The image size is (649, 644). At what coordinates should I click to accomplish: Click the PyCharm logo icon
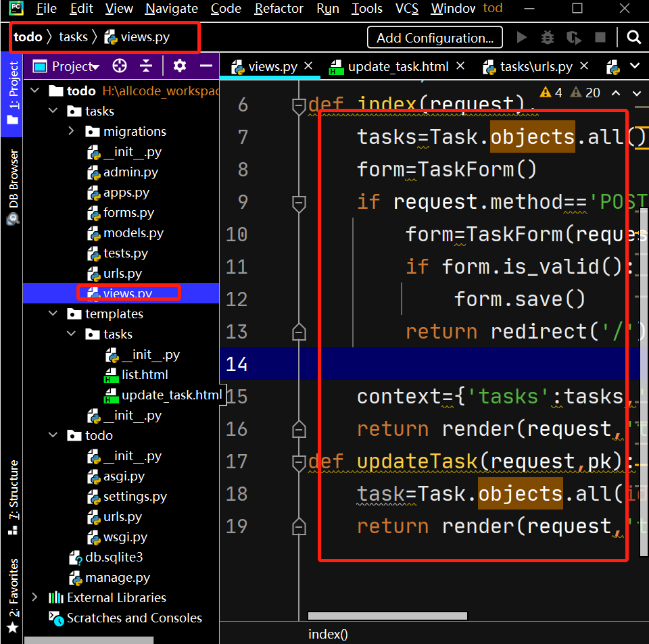[x=16, y=8]
